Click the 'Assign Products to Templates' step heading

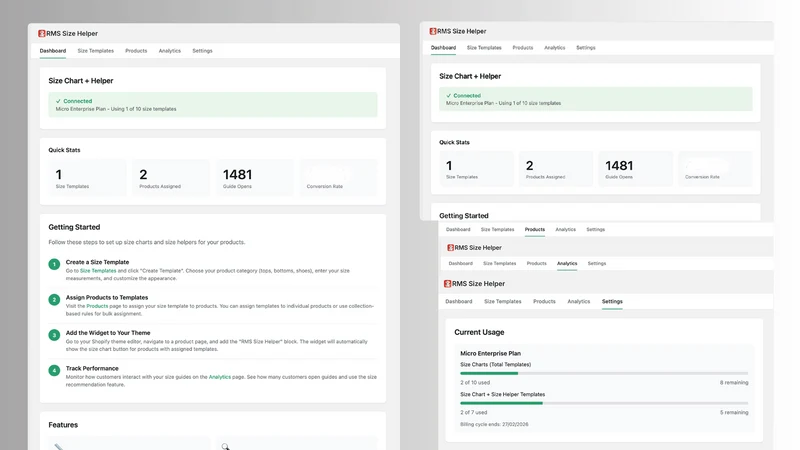(107, 297)
